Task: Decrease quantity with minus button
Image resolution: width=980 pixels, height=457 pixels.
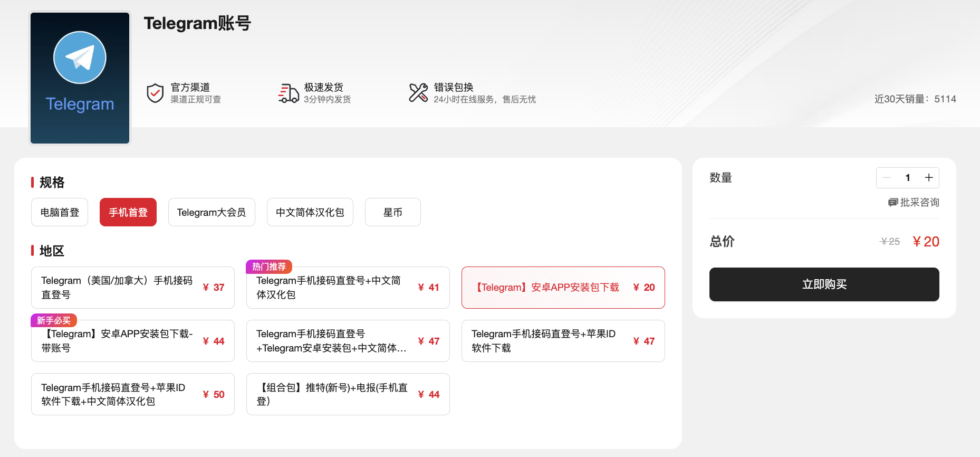Action: point(887,178)
